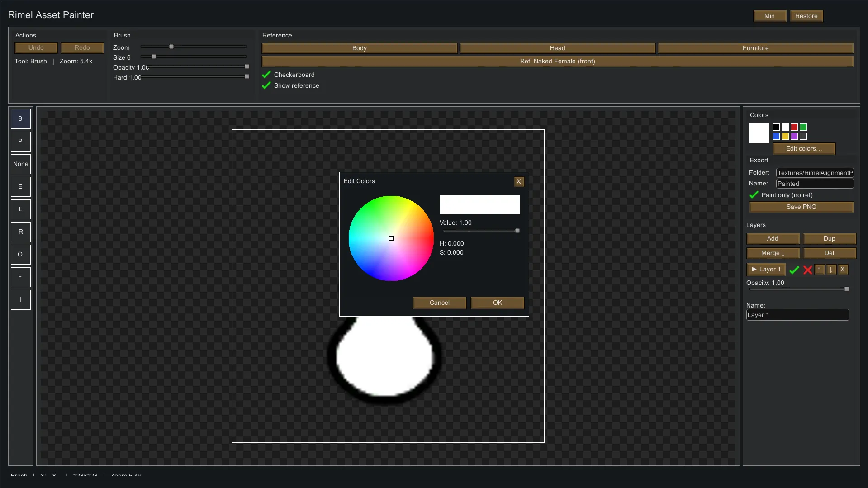The height and width of the screenshot is (488, 868).
Task: Uncheck Paint only (no ref)
Action: [x=754, y=195]
